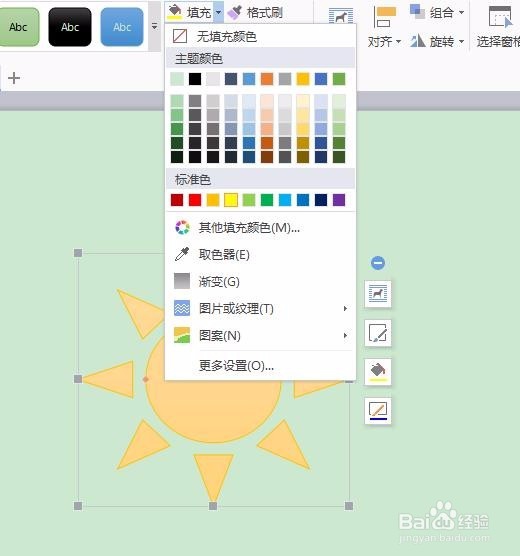Open the Align (对齐) dropdown
Image resolution: width=520 pixels, height=556 pixels.
point(384,42)
